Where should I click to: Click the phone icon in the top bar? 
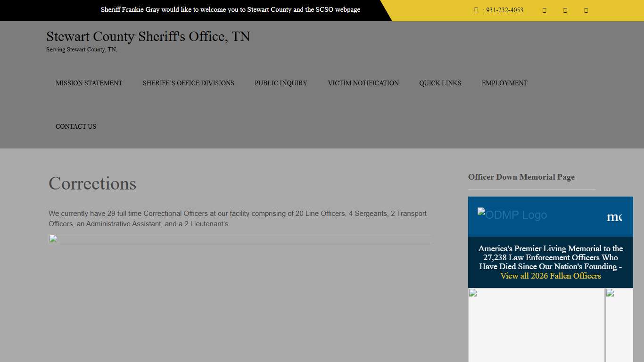click(x=476, y=10)
